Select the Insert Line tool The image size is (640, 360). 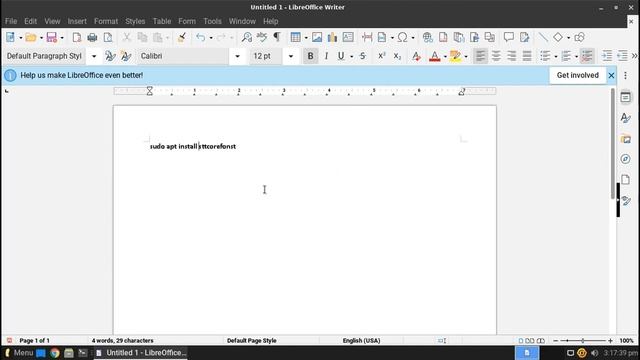pyautogui.click(x=543, y=38)
